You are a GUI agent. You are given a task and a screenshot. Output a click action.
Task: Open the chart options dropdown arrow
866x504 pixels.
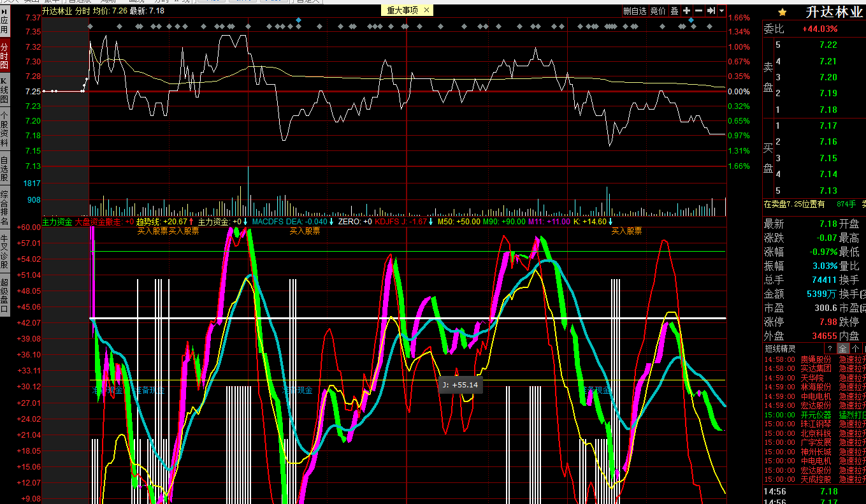pyautogui.click(x=721, y=11)
